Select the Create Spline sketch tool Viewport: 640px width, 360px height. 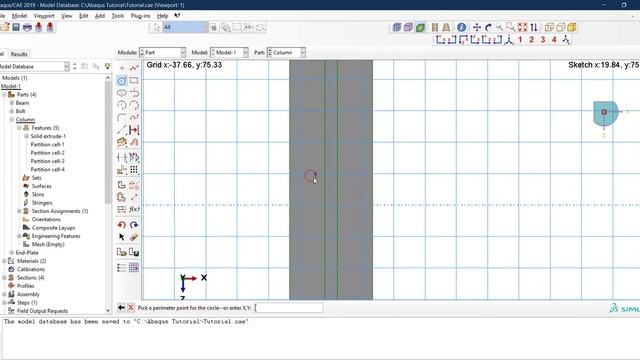coord(134,118)
